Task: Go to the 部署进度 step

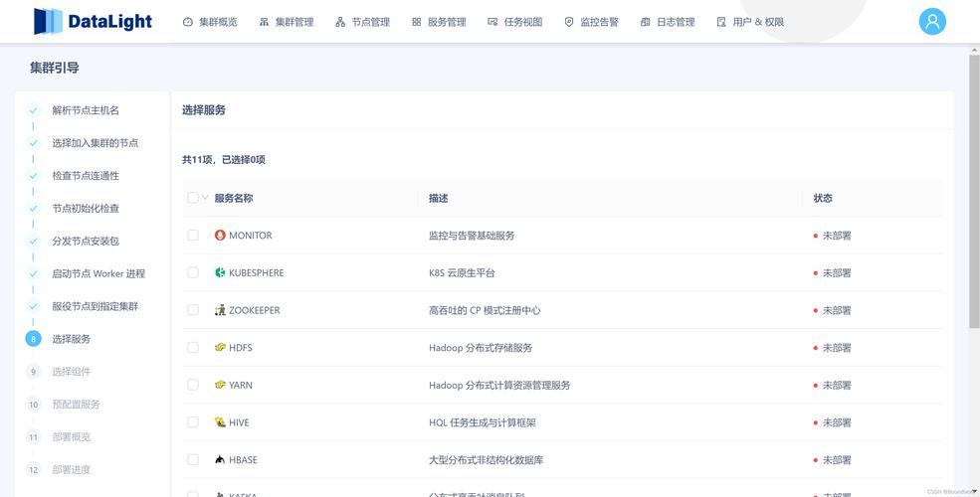Action: (72, 469)
